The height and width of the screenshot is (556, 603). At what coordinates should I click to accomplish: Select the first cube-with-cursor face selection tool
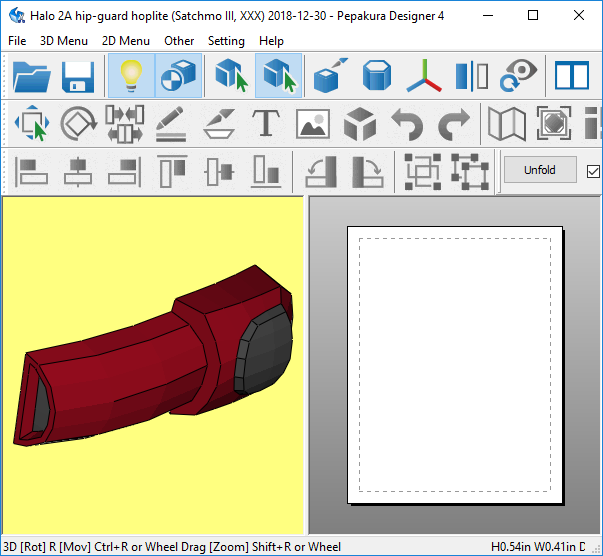pos(231,76)
